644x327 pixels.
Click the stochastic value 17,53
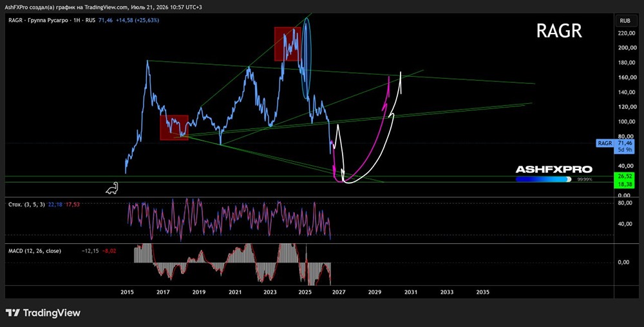coord(72,204)
